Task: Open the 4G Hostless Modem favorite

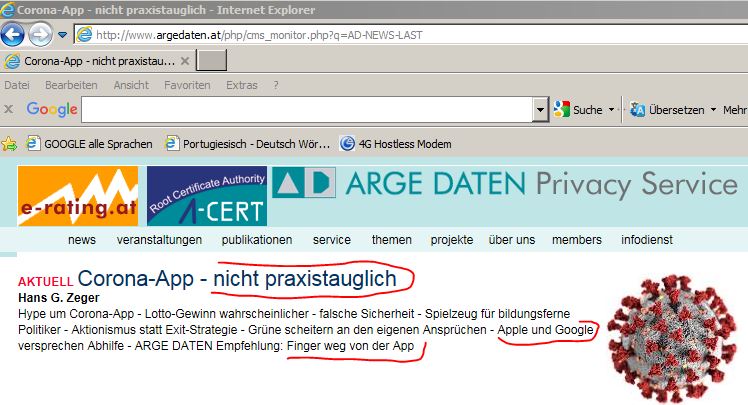Action: coord(395,144)
